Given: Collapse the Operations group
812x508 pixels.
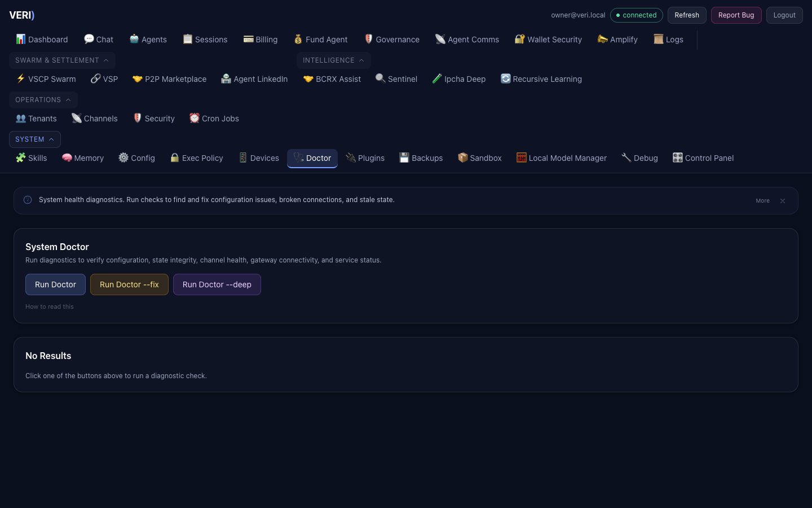Looking at the screenshot, I should click(43, 100).
